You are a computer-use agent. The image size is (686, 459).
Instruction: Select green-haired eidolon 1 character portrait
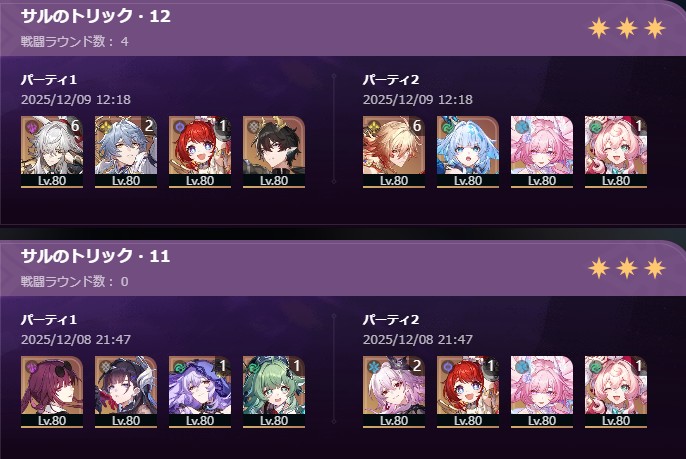point(273,392)
